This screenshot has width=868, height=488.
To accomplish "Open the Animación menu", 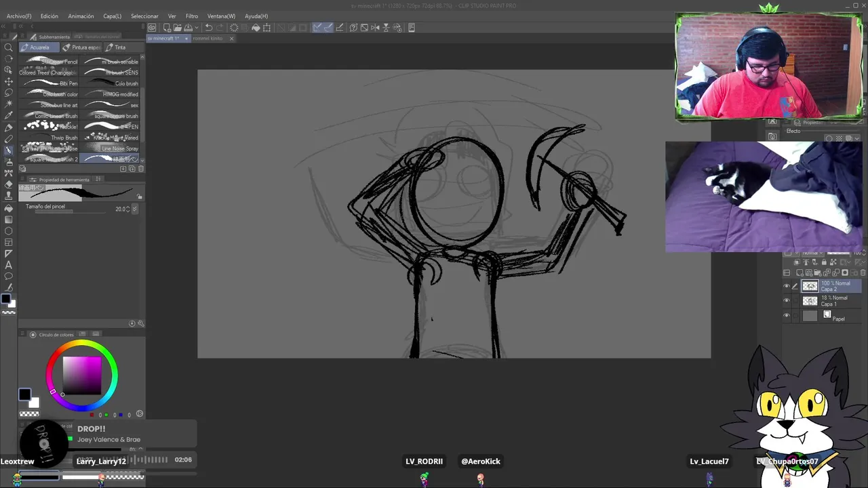I will (81, 16).
